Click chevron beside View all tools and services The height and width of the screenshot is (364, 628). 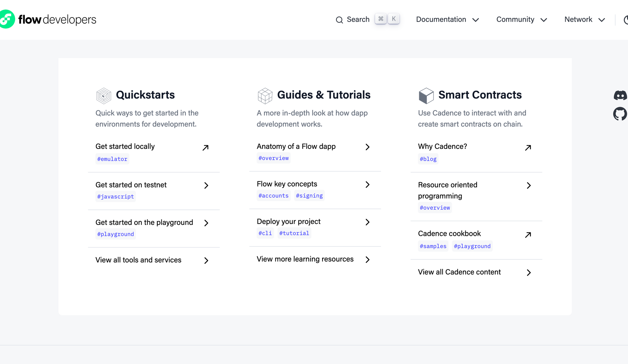click(206, 261)
